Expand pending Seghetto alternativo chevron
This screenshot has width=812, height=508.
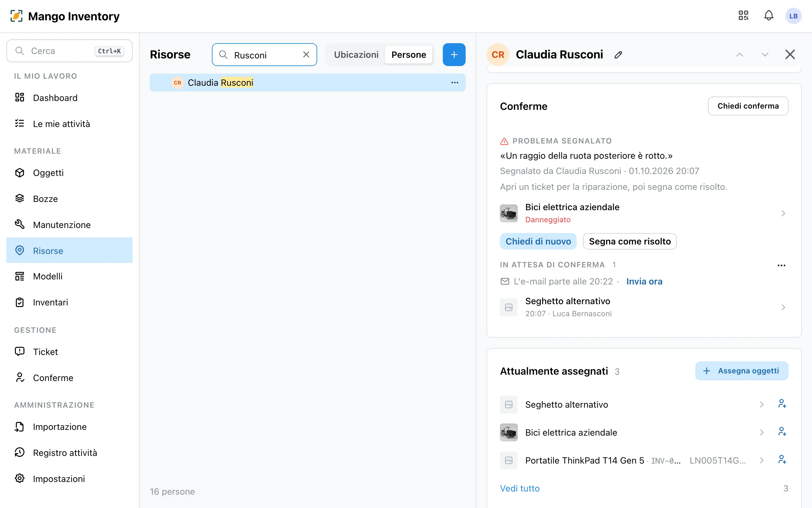click(783, 307)
